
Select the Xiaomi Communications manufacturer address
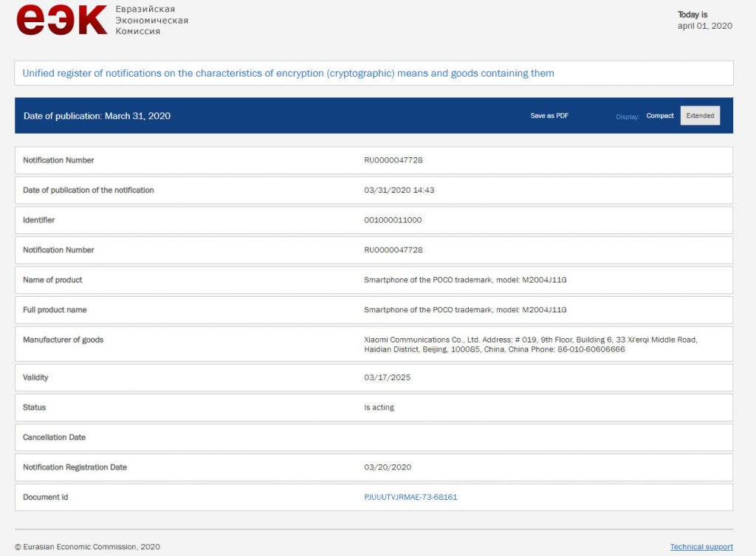click(530, 344)
